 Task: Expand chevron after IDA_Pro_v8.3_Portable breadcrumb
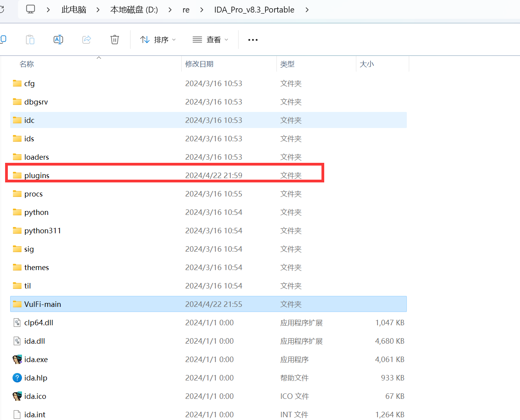click(x=307, y=10)
